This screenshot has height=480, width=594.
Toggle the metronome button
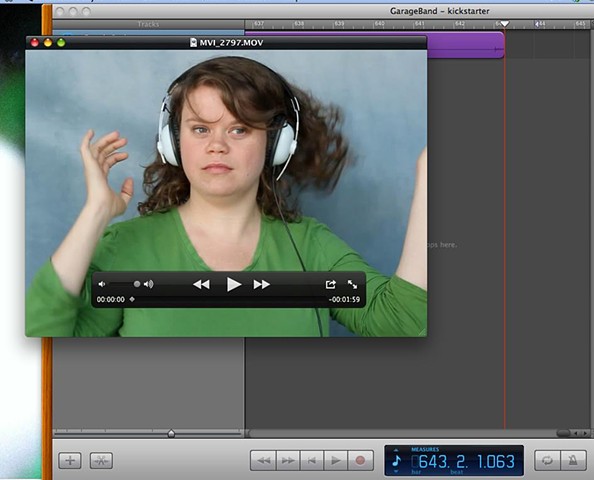[x=573, y=461]
